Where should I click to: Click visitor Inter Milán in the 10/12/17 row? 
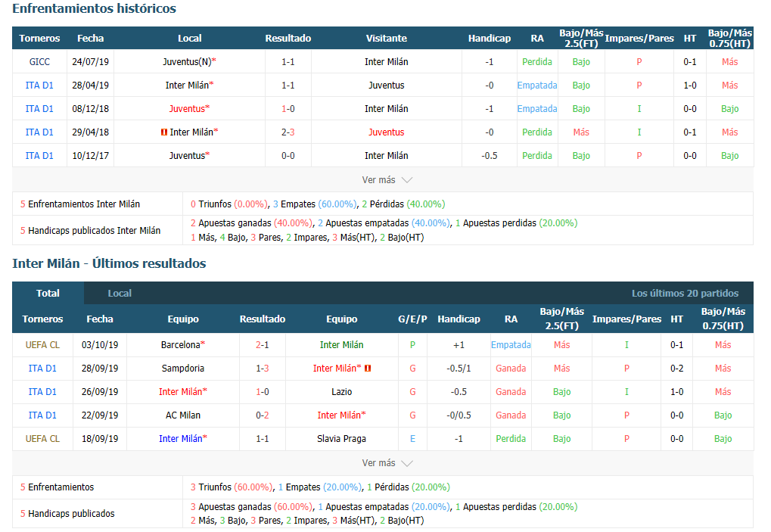coord(387,156)
